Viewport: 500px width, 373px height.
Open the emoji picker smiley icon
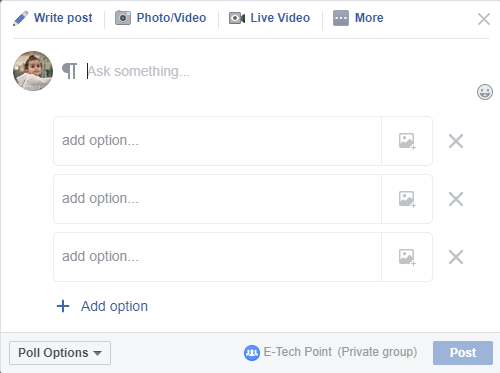(x=485, y=92)
